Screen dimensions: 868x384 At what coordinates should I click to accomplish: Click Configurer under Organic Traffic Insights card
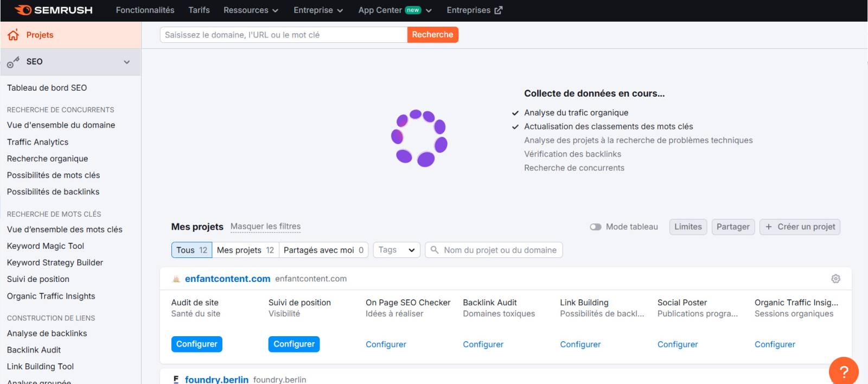coord(775,344)
